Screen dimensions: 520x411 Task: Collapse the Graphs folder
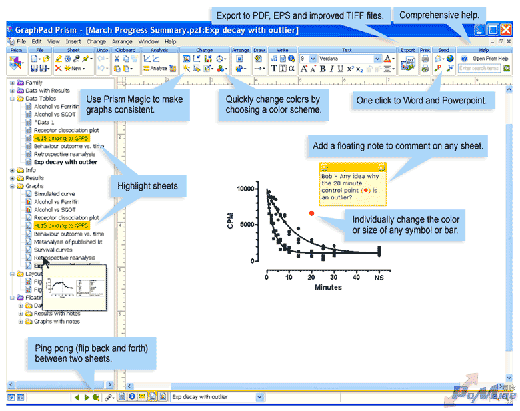[x=12, y=186]
